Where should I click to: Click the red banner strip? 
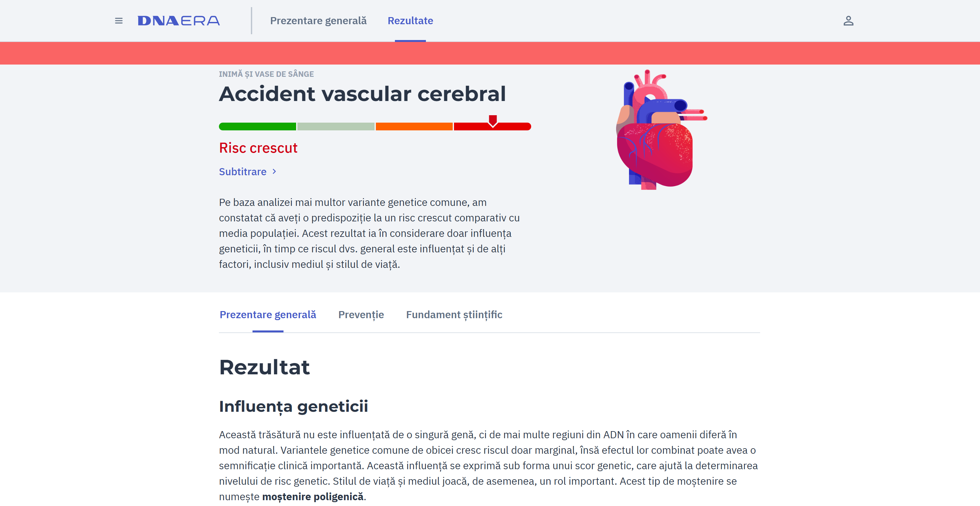click(x=490, y=53)
